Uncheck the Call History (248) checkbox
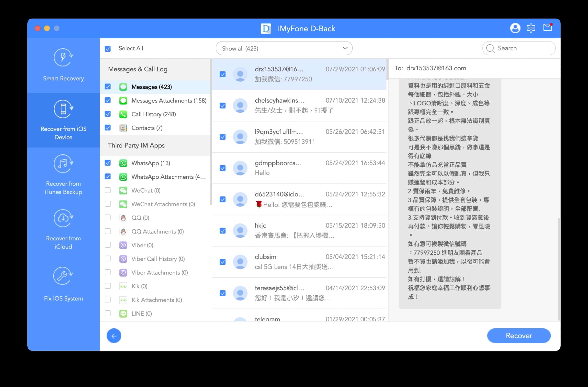The width and height of the screenshot is (588, 387). (x=107, y=114)
